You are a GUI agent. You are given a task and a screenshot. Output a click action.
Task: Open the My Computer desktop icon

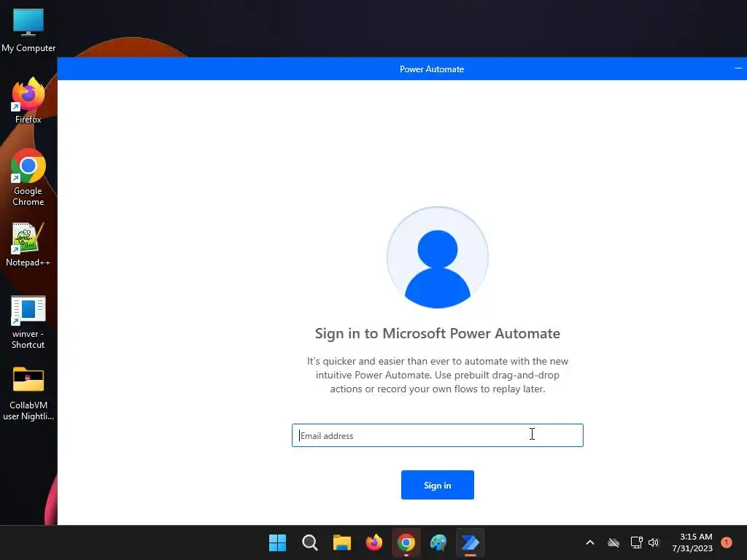click(28, 31)
